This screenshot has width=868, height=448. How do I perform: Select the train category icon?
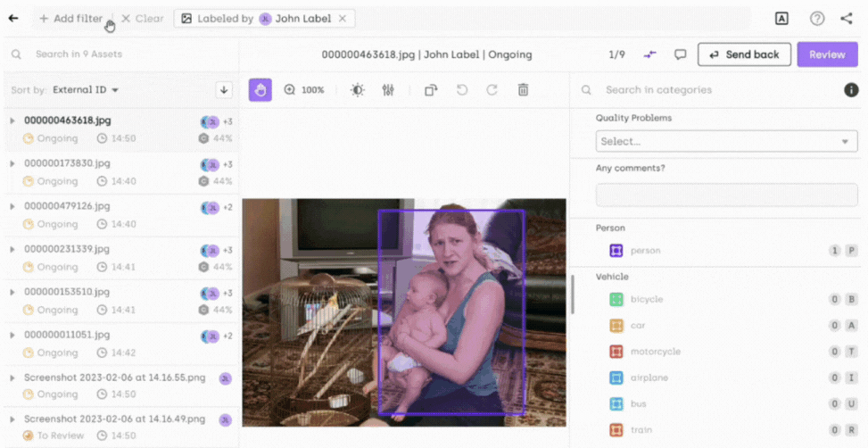point(616,430)
